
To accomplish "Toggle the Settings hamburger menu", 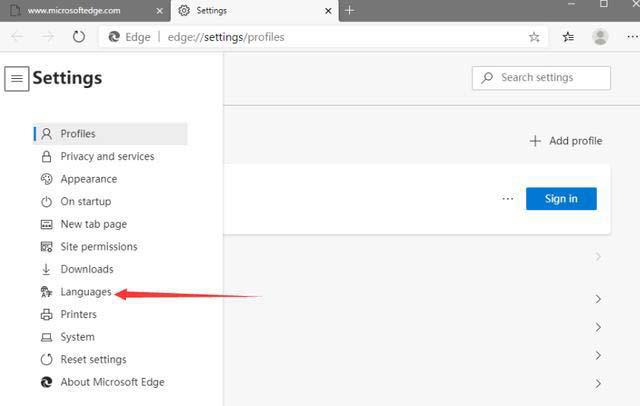I will [17, 78].
